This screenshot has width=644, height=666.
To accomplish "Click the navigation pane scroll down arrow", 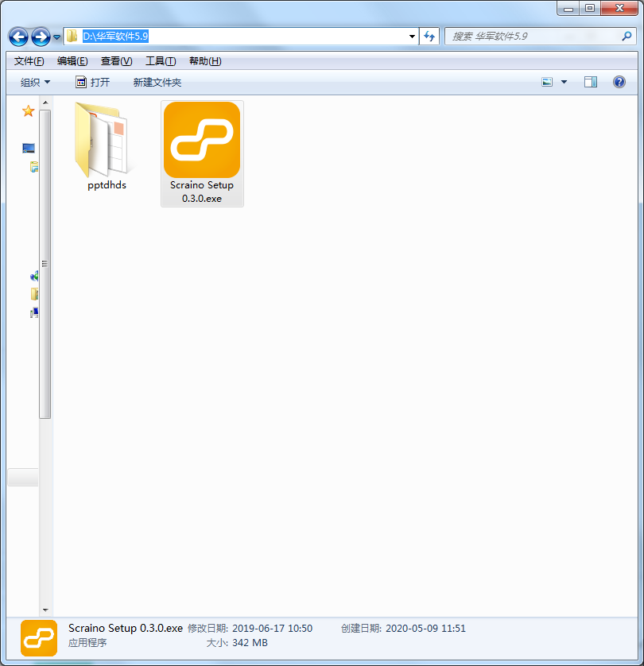I will coord(45,610).
